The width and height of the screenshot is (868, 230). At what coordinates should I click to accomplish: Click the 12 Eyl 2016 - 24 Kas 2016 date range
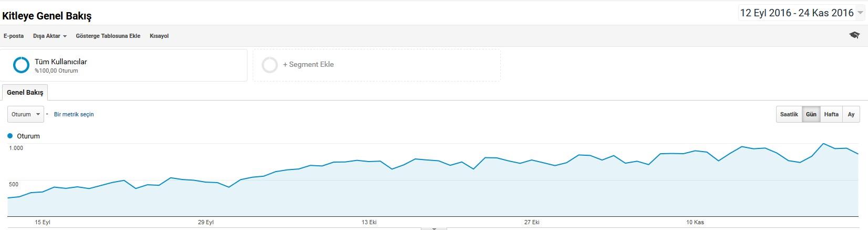point(797,13)
